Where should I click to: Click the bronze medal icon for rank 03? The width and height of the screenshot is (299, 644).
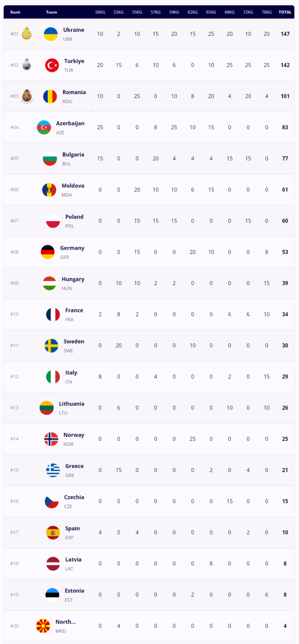click(x=27, y=96)
